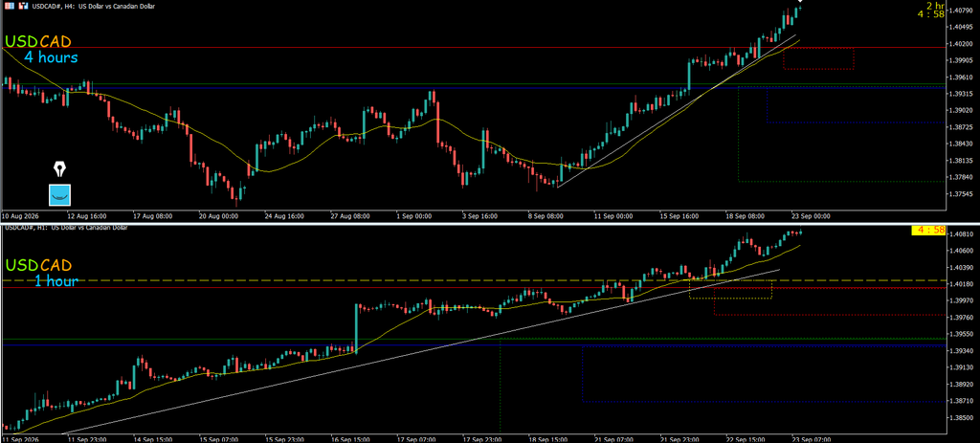Click the white pen nib icon
The width and height of the screenshot is (980, 443).
60,168
